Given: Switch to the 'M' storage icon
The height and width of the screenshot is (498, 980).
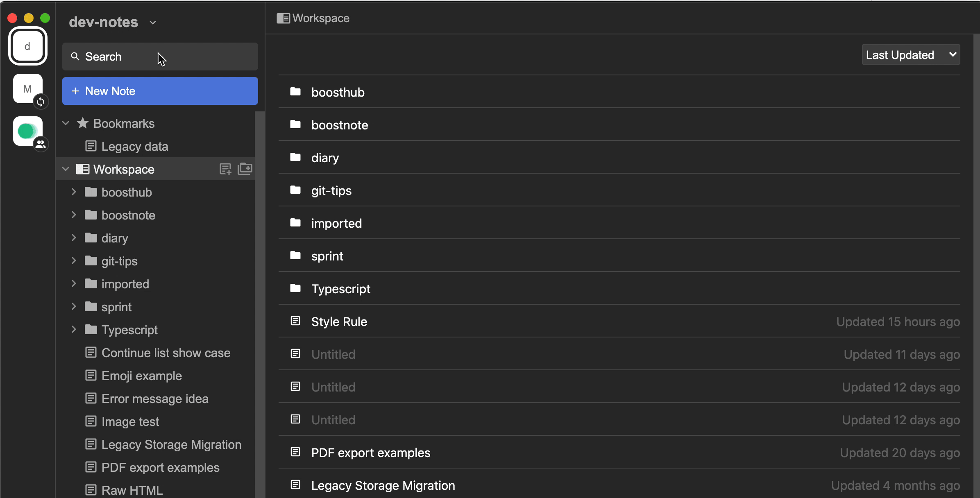Looking at the screenshot, I should pyautogui.click(x=27, y=88).
